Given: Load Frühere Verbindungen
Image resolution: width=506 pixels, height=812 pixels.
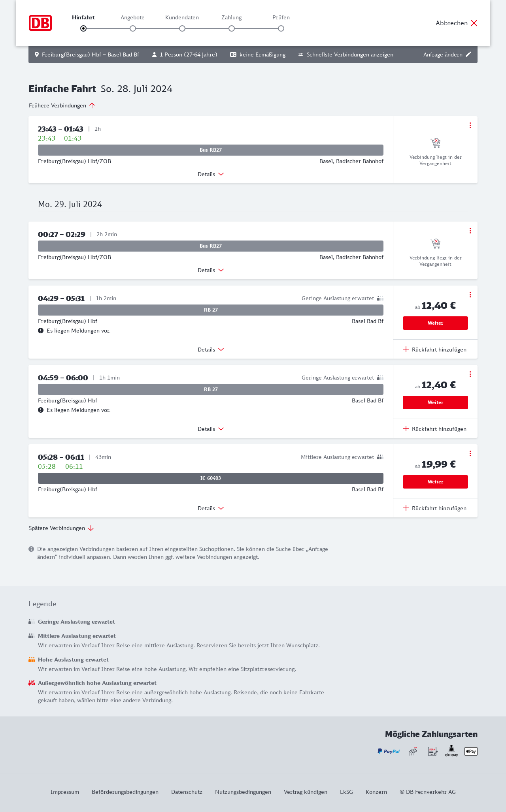Looking at the screenshot, I should (62, 105).
